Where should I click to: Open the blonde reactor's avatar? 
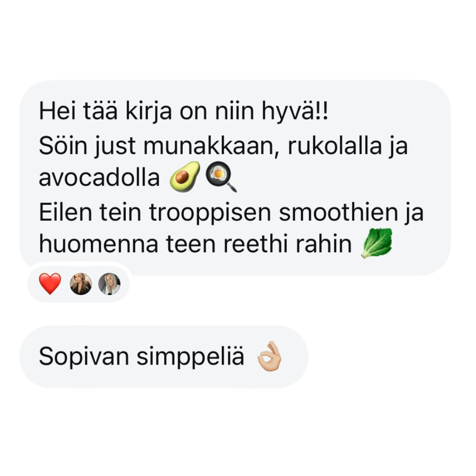[109, 284]
